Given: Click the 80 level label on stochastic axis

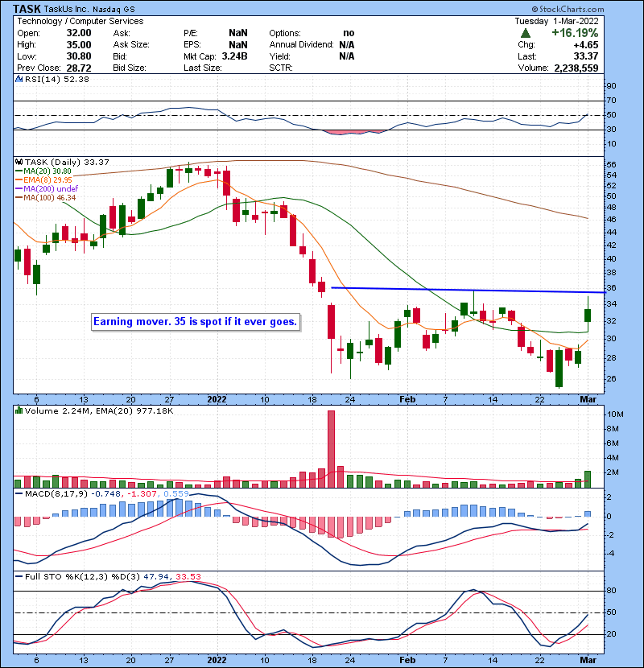Looking at the screenshot, I should click(x=611, y=591).
